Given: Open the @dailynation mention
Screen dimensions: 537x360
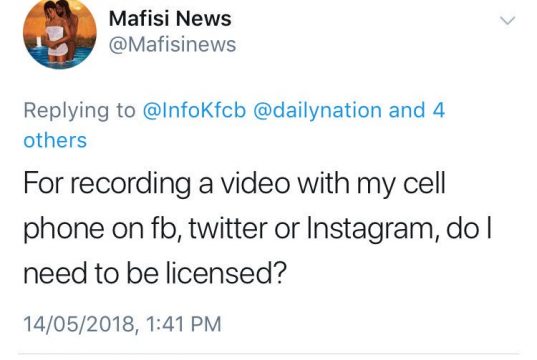Looking at the screenshot, I should click(x=317, y=111).
